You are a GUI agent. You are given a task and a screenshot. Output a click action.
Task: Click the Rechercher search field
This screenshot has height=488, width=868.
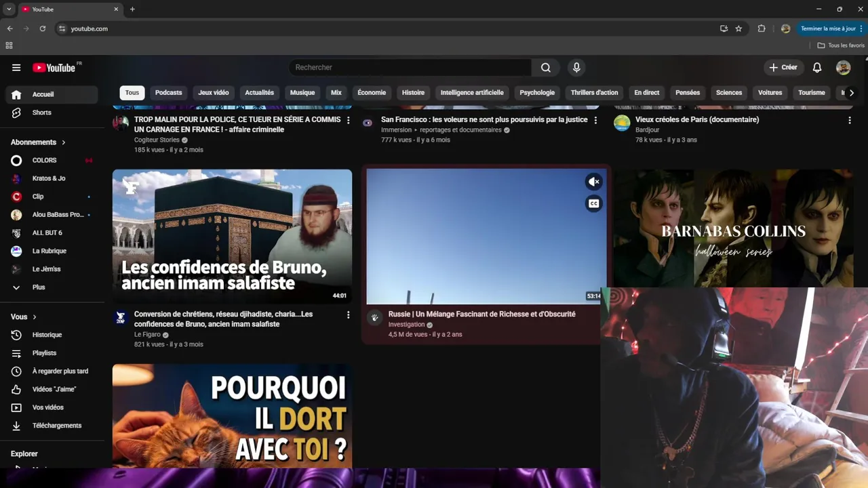(x=410, y=67)
